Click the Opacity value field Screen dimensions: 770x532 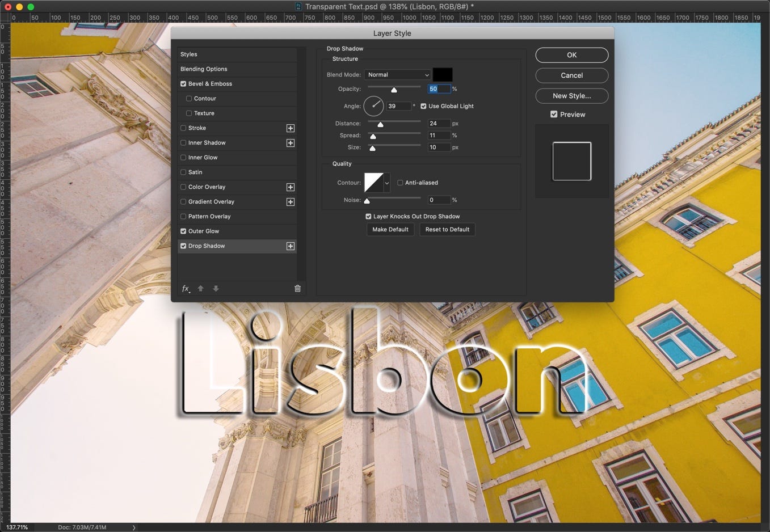[x=439, y=89]
